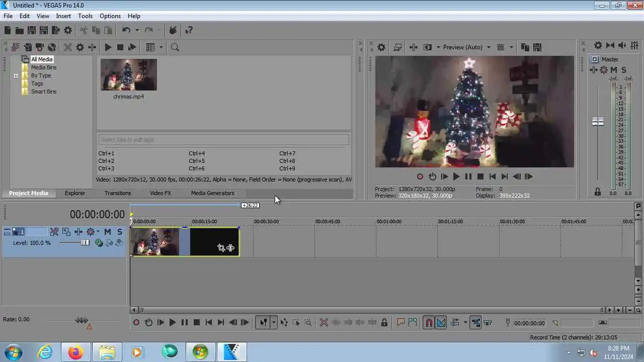Viewport: 644px width, 362px height.
Task: Open Video Preview properties gear
Action: click(381, 47)
